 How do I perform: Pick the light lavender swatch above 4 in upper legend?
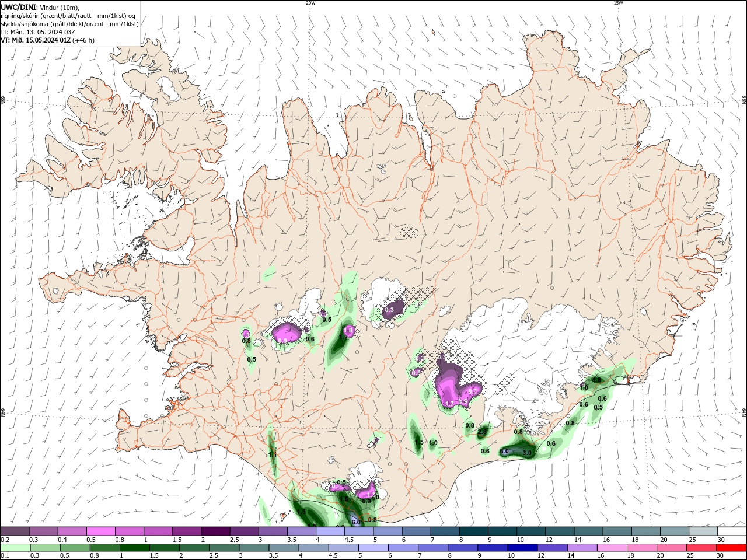[330, 531]
